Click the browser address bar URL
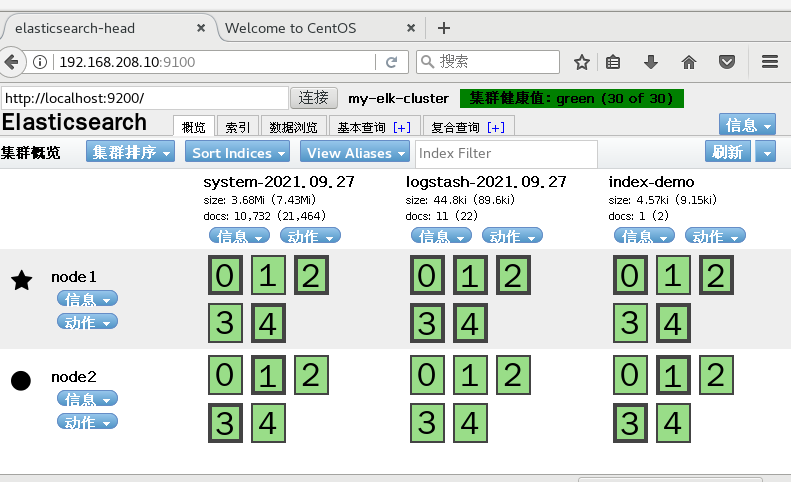This screenshot has width=791, height=482. click(127, 62)
